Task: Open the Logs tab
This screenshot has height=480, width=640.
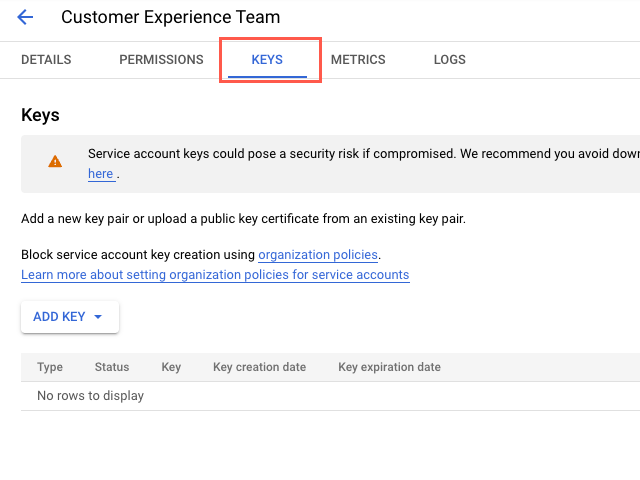Action: (449, 60)
